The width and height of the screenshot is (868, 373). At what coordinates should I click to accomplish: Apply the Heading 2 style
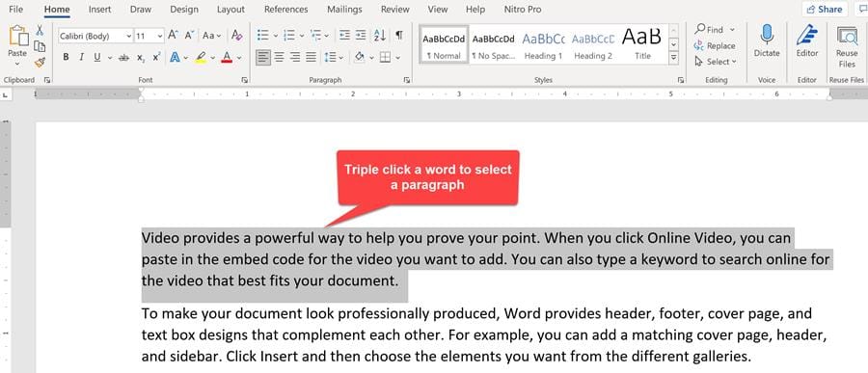(x=593, y=45)
